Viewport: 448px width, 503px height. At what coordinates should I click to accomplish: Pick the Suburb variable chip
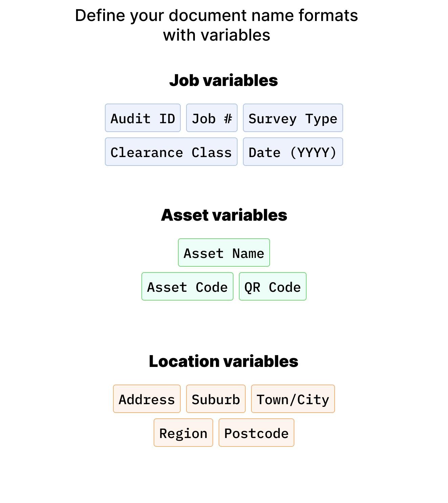pos(216,399)
